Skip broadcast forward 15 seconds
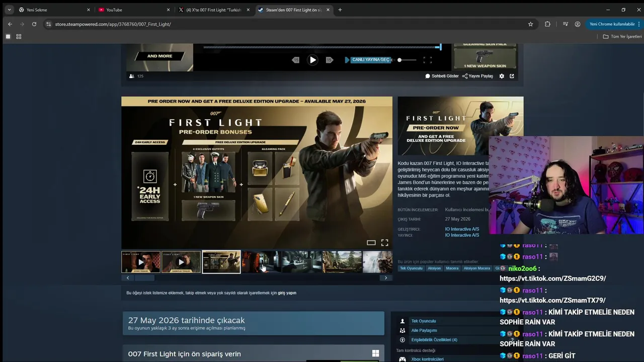The width and height of the screenshot is (644, 362). pyautogui.click(x=329, y=60)
